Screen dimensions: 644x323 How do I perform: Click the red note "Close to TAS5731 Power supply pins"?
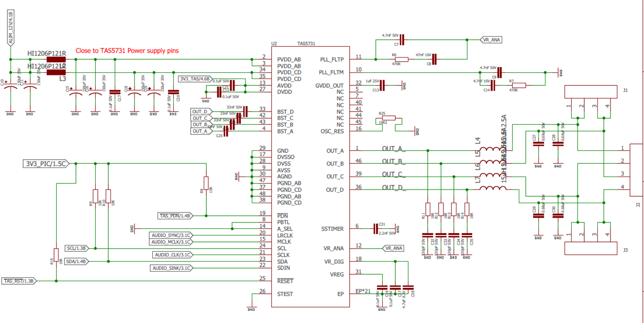[x=127, y=51]
